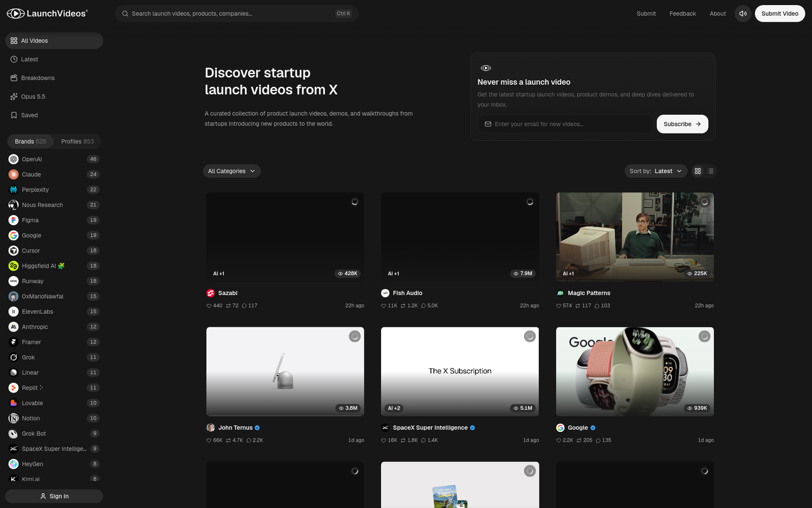Click the Claude brand icon
This screenshot has width=812, height=508.
(x=14, y=174)
